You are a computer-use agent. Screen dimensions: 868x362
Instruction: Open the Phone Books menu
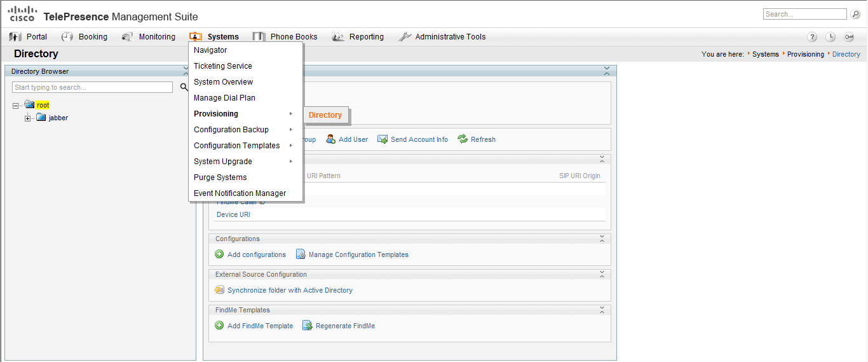click(294, 37)
